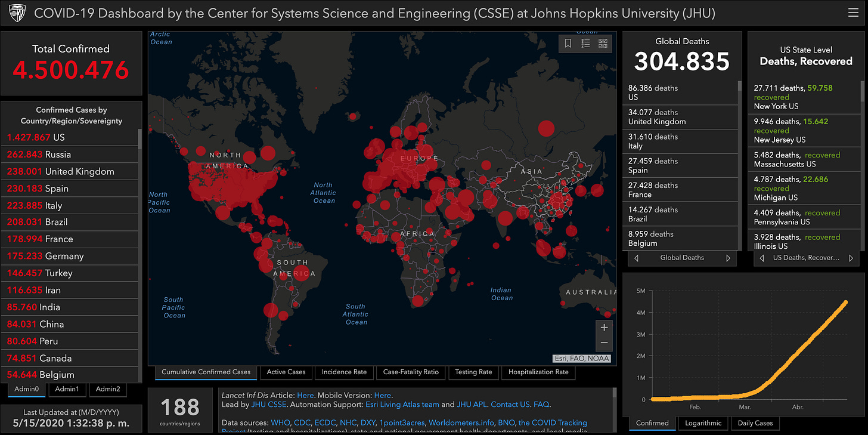Viewport: 868px width, 435px height.
Task: Click the 86.386 deaths US row
Action: (x=680, y=92)
